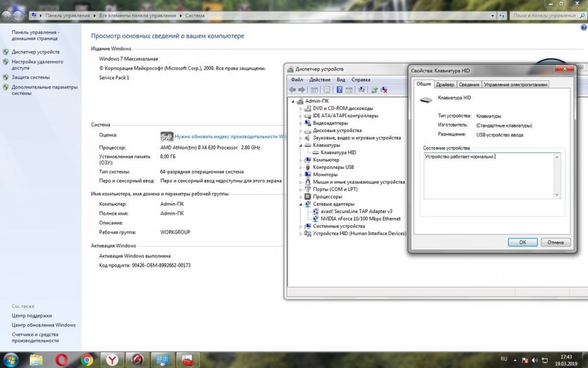Open the Управление электропитанием tab
The height and width of the screenshot is (368, 588).
coord(515,84)
